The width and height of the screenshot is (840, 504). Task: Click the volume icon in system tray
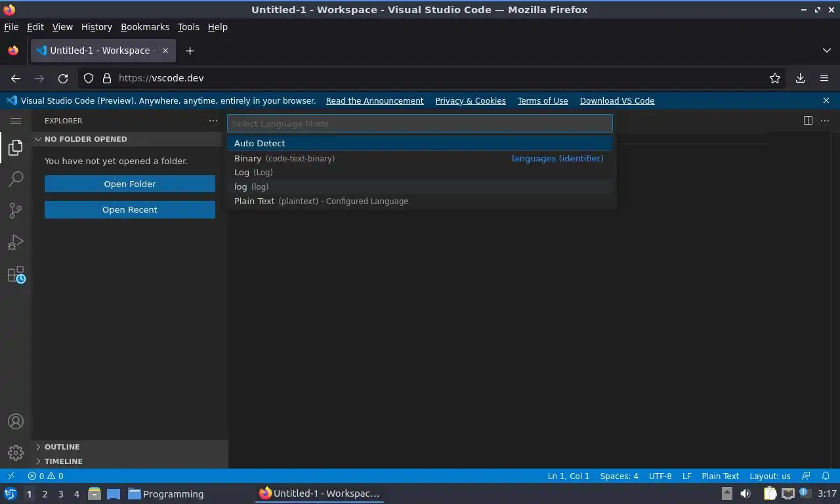pyautogui.click(x=745, y=493)
